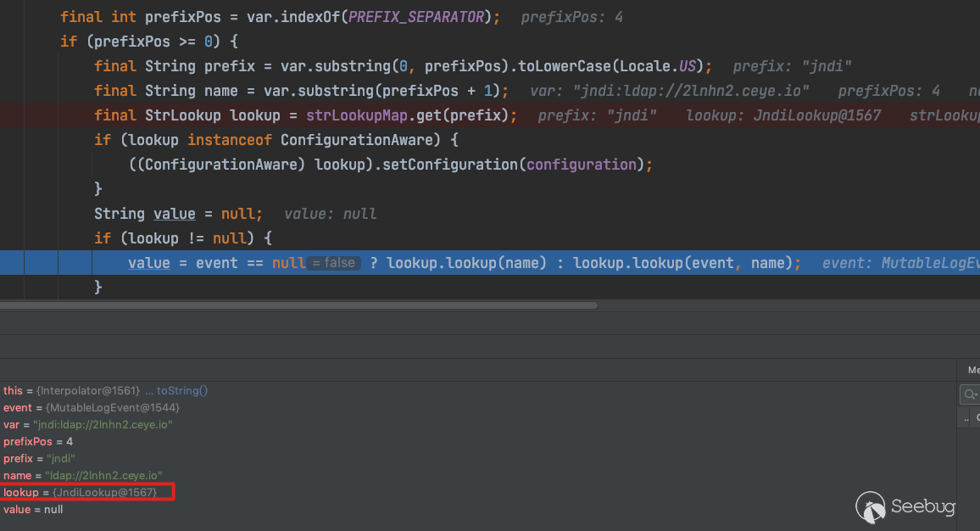Click the inline hint 'lookup: JndiLookup@1567'

[783, 115]
